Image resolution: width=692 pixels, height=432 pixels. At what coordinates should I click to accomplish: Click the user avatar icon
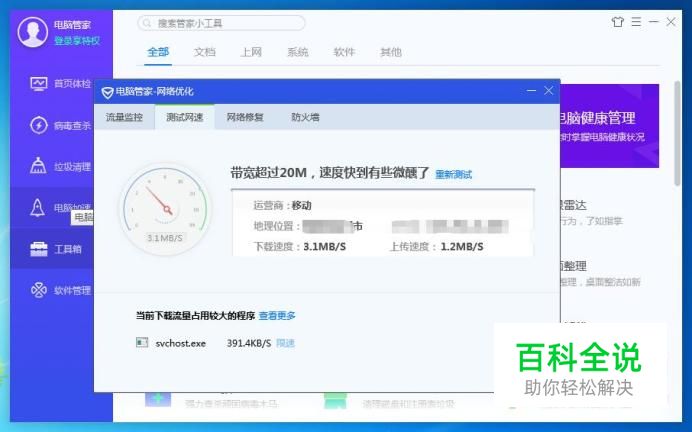tap(33, 32)
